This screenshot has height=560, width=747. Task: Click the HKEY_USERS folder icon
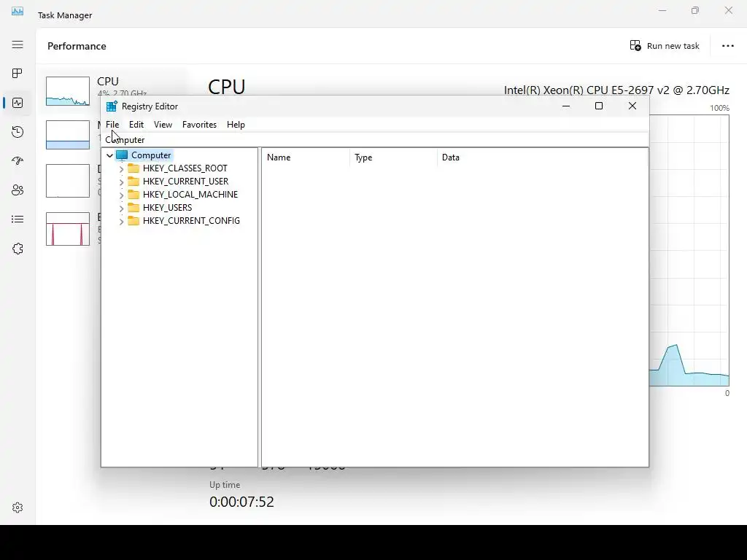pos(133,208)
